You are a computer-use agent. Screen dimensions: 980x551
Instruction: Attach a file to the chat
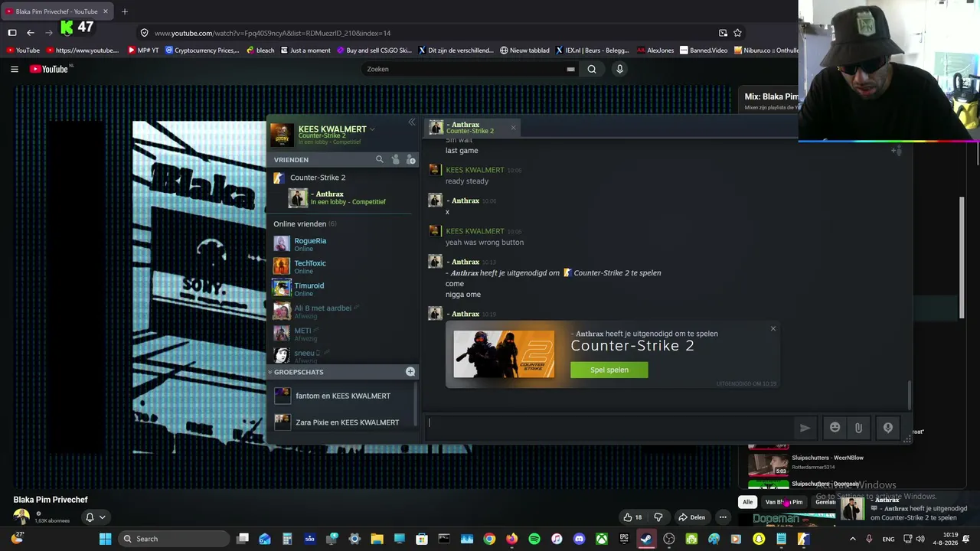[858, 428]
